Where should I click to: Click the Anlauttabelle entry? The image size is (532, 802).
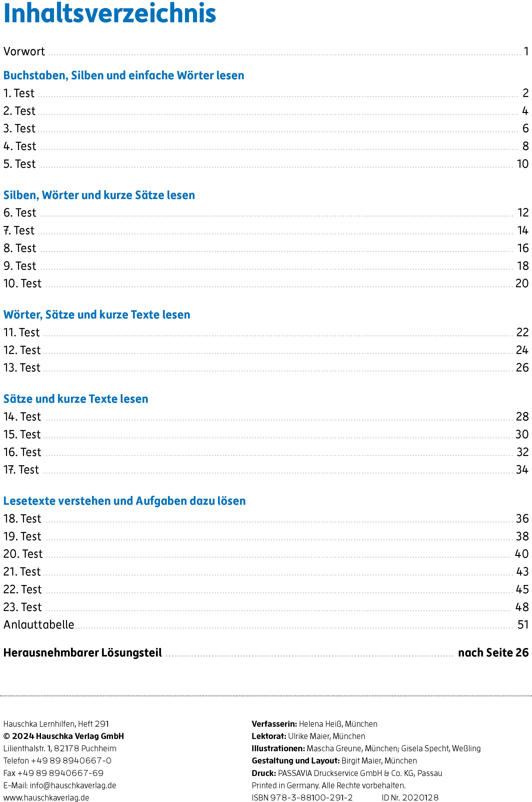[x=39, y=624]
